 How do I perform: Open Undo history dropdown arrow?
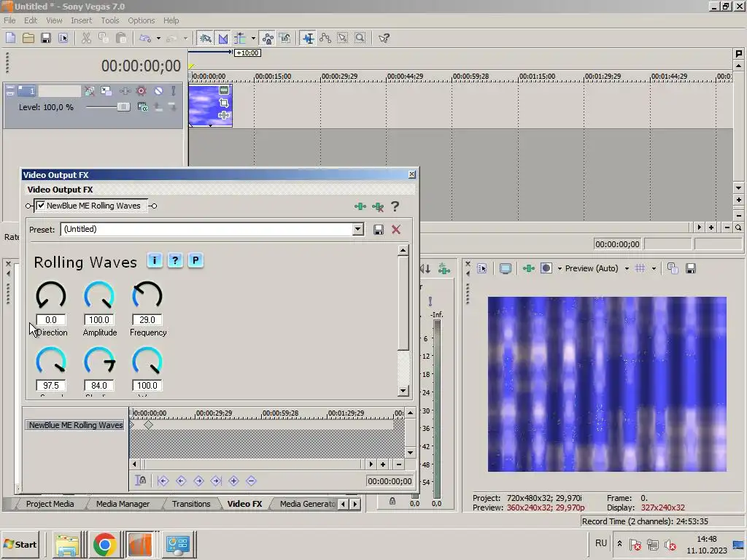(x=158, y=38)
